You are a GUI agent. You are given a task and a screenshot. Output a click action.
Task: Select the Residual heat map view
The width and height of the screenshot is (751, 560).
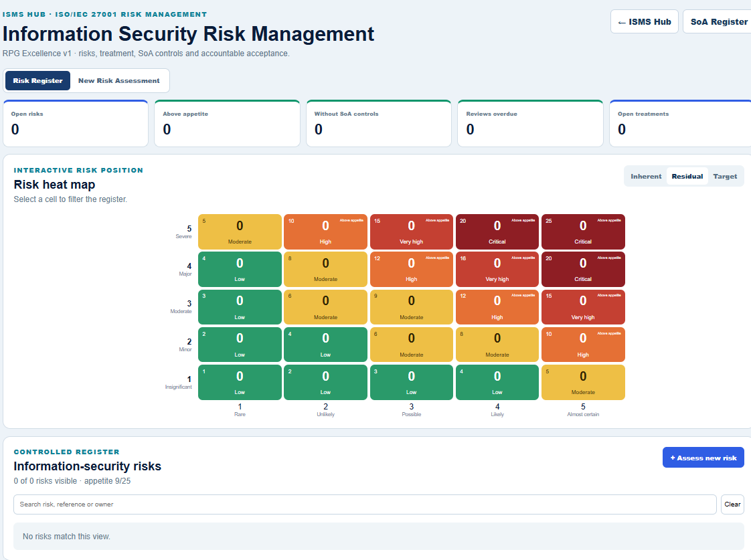click(x=687, y=176)
